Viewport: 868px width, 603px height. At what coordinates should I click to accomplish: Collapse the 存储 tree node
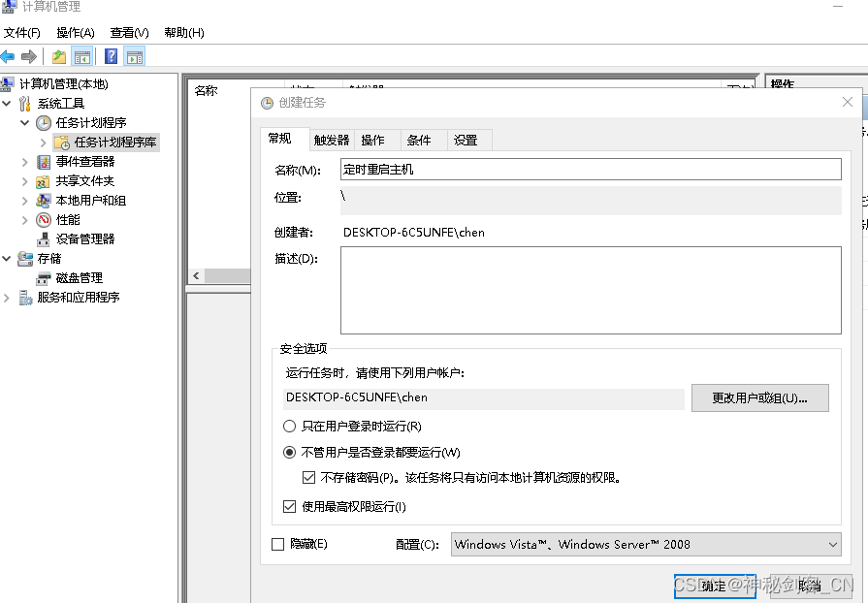pos(7,258)
